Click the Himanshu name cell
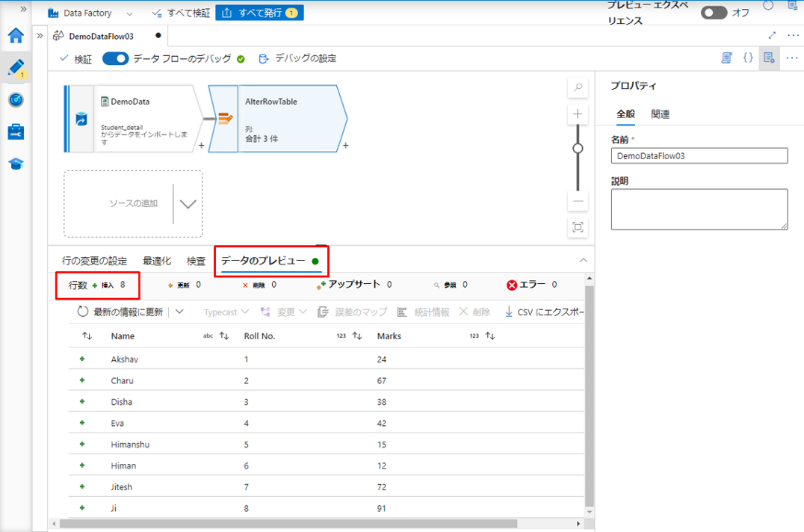The height and width of the screenshot is (532, 804). 130,445
